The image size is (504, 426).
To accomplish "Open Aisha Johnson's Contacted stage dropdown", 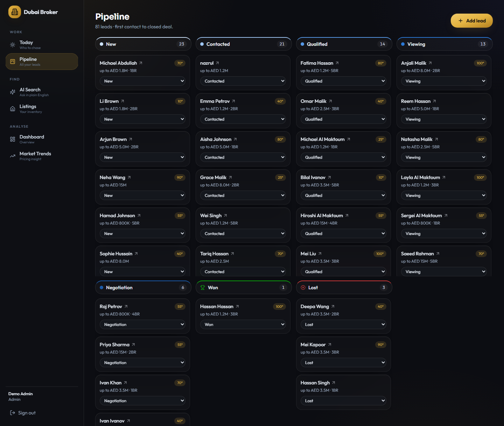I will pyautogui.click(x=243, y=157).
